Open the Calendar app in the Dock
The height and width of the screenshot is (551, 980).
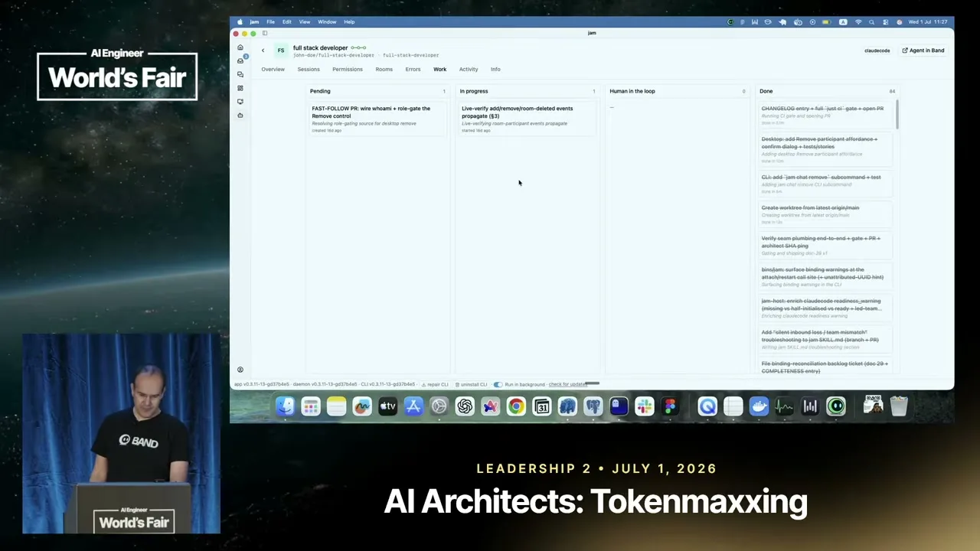coord(542,406)
